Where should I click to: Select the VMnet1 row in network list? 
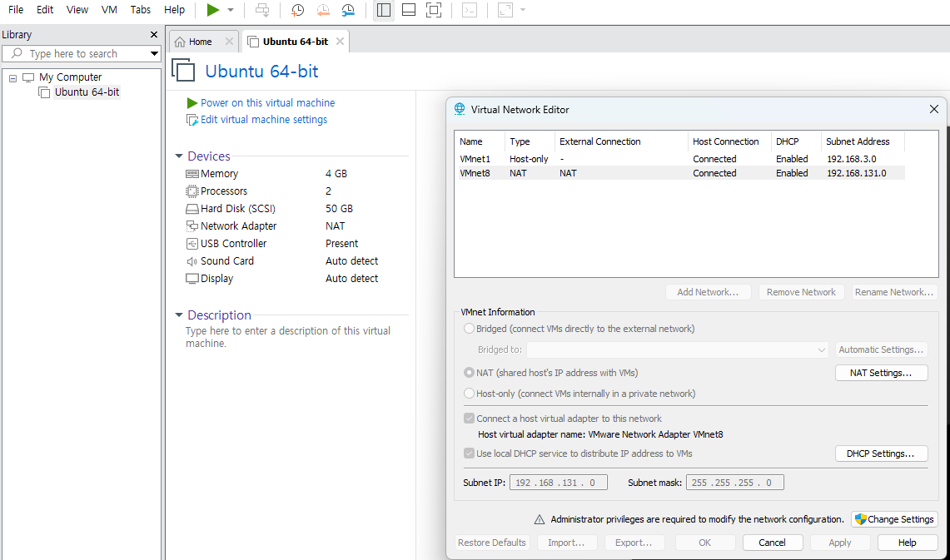point(682,159)
